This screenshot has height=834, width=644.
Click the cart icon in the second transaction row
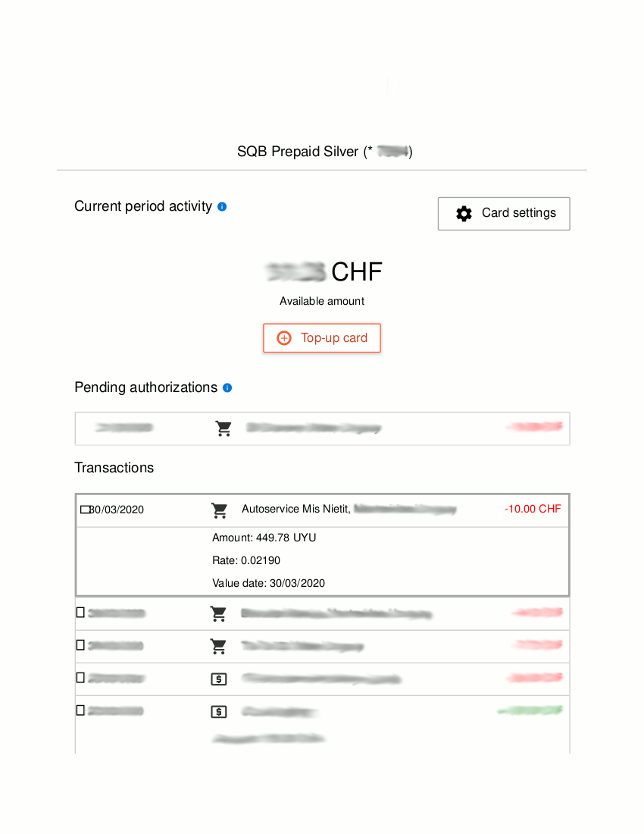pos(218,613)
